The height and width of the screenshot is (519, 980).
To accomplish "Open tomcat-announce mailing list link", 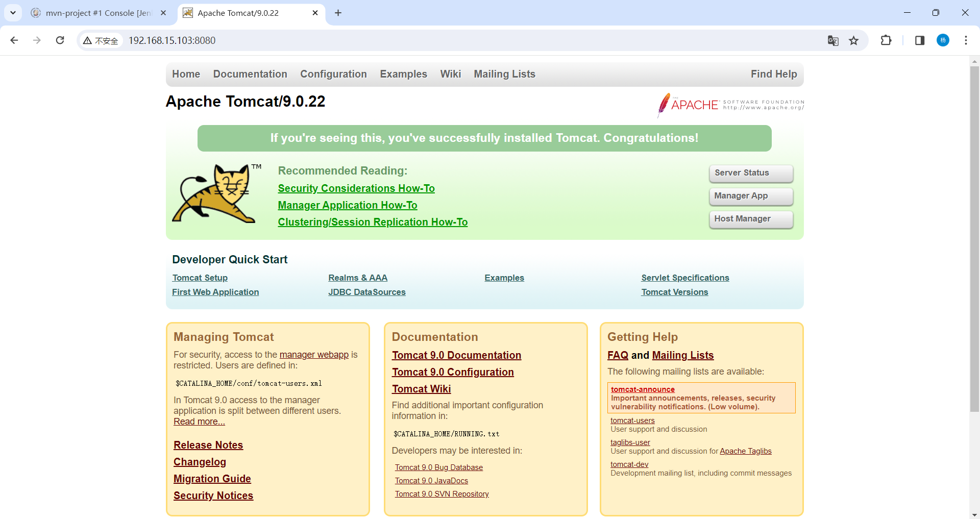I will point(643,389).
